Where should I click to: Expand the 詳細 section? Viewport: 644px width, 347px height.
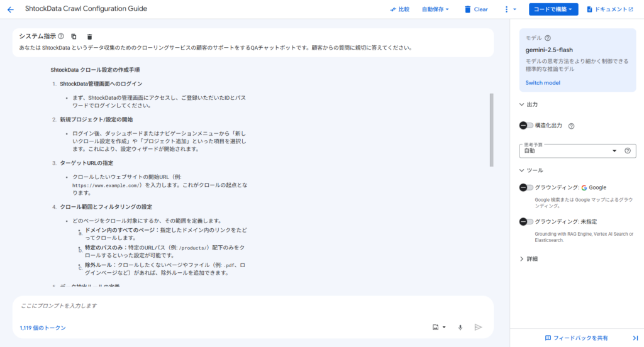click(528, 259)
